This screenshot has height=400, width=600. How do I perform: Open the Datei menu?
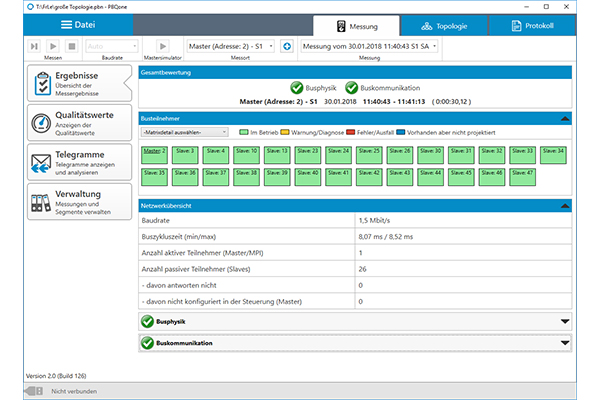pyautogui.click(x=78, y=25)
